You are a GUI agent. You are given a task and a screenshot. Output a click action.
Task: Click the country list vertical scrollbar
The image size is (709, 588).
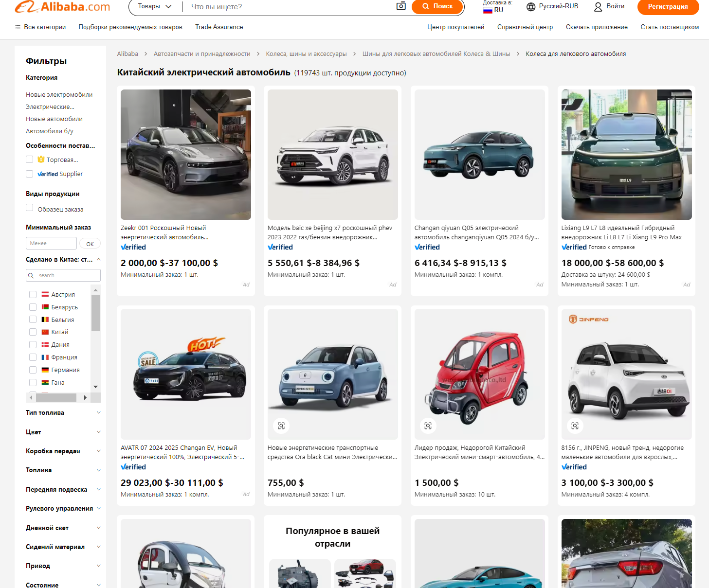[95, 313]
